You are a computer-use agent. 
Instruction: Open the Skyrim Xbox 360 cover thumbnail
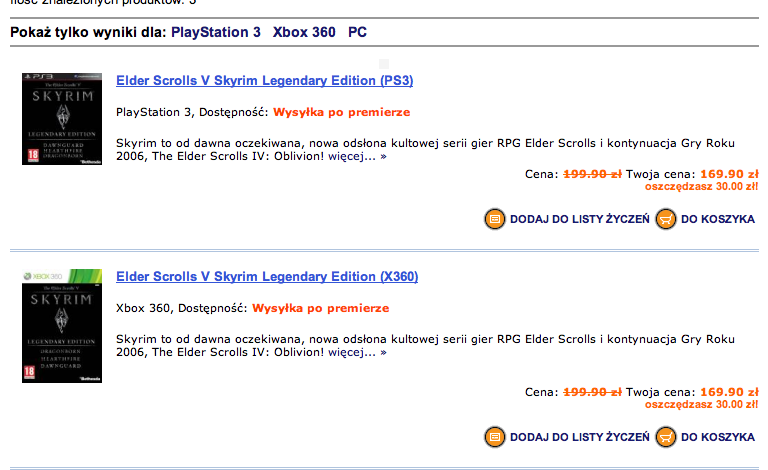[x=62, y=326]
